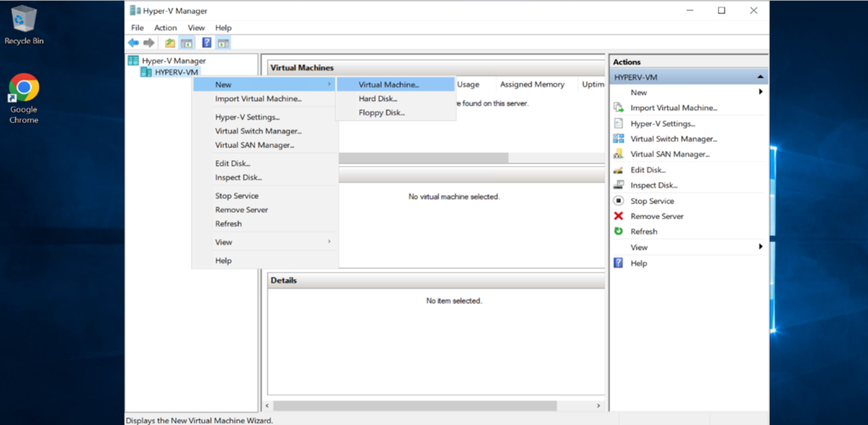Click the bottom horizontal scrollbar thumb

point(415,405)
